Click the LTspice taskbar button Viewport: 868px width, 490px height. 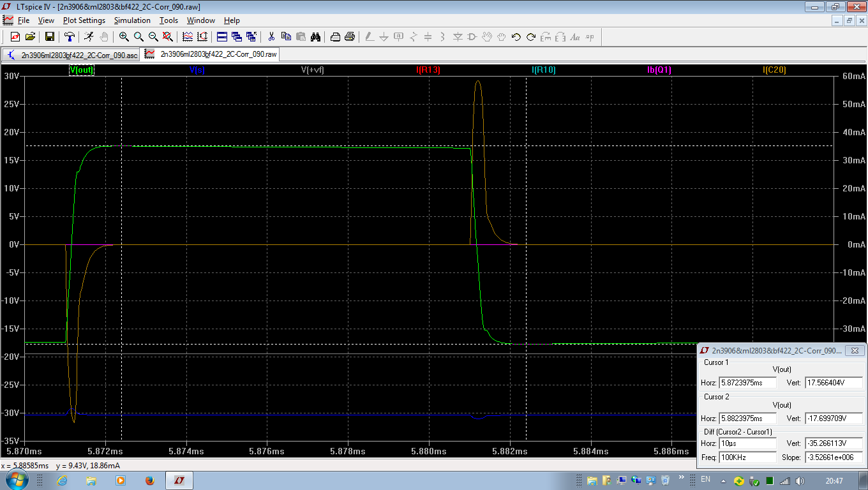(x=180, y=480)
